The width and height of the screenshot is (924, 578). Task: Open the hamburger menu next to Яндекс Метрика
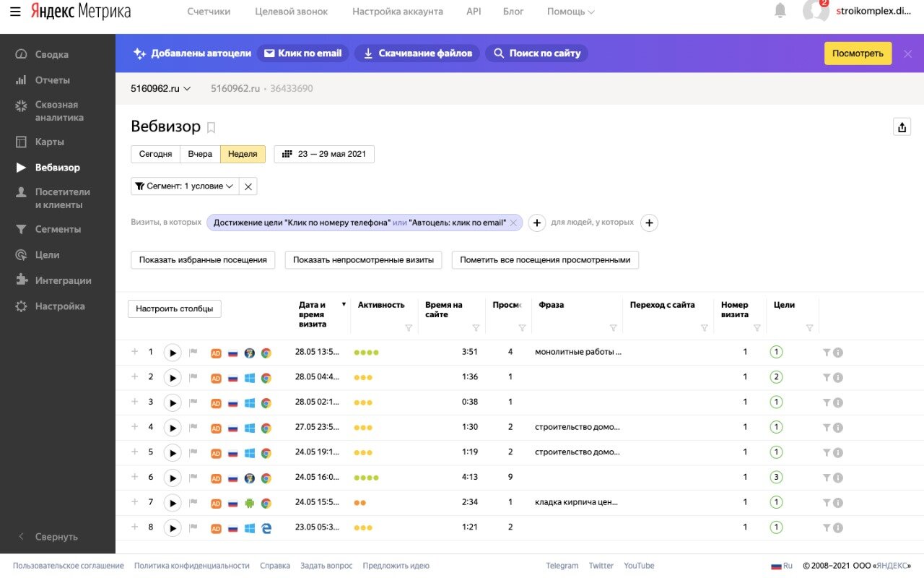(15, 12)
